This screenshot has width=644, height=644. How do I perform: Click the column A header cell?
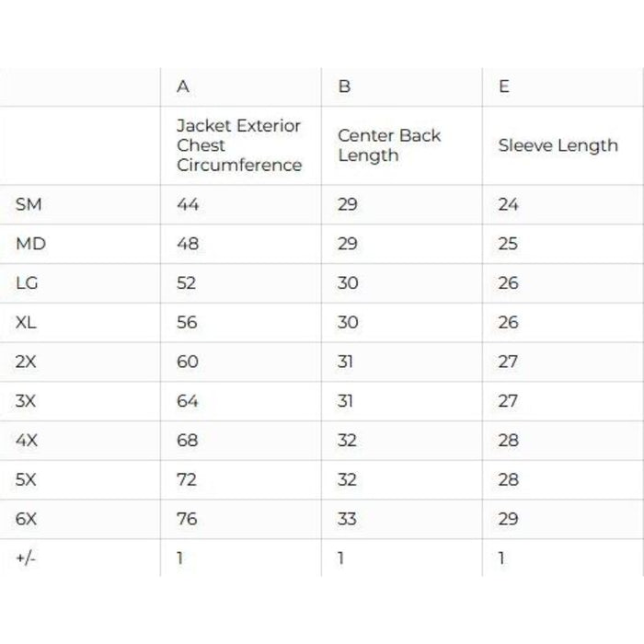[x=183, y=87]
